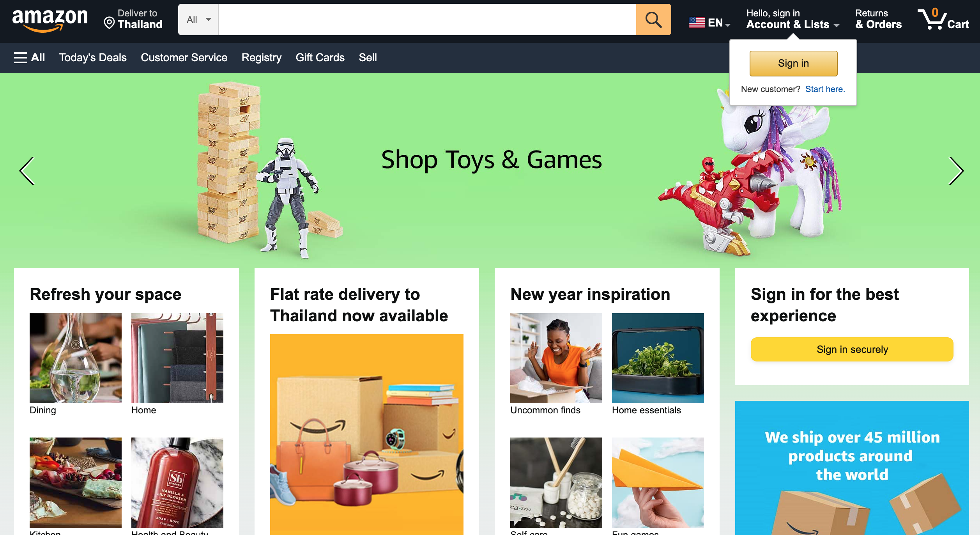The width and height of the screenshot is (980, 535).
Task: Click into the search text field
Action: pyautogui.click(x=427, y=19)
